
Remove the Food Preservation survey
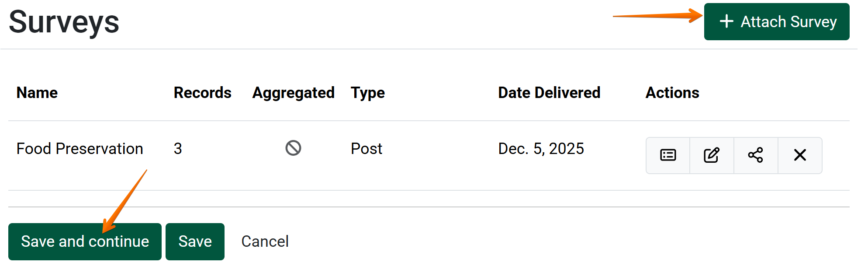pos(800,155)
